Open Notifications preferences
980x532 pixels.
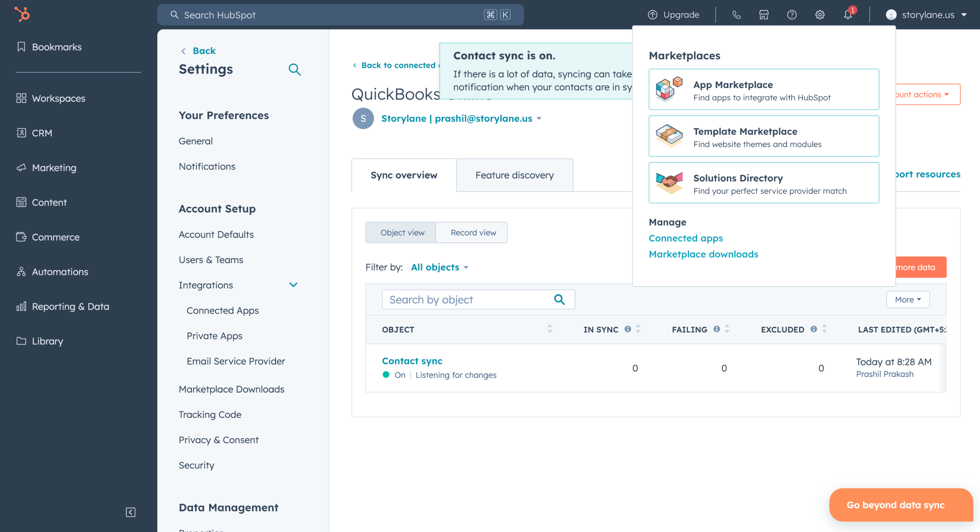pyautogui.click(x=207, y=167)
